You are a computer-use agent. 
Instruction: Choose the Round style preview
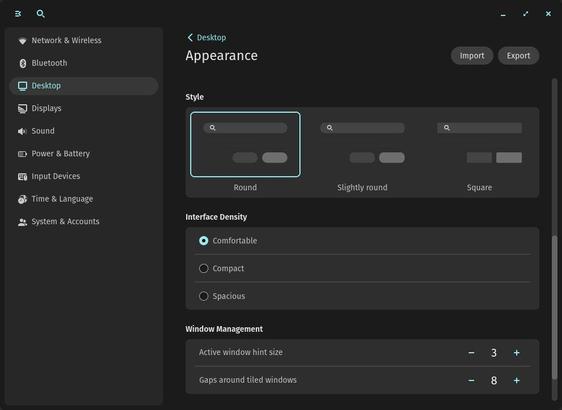click(x=245, y=144)
